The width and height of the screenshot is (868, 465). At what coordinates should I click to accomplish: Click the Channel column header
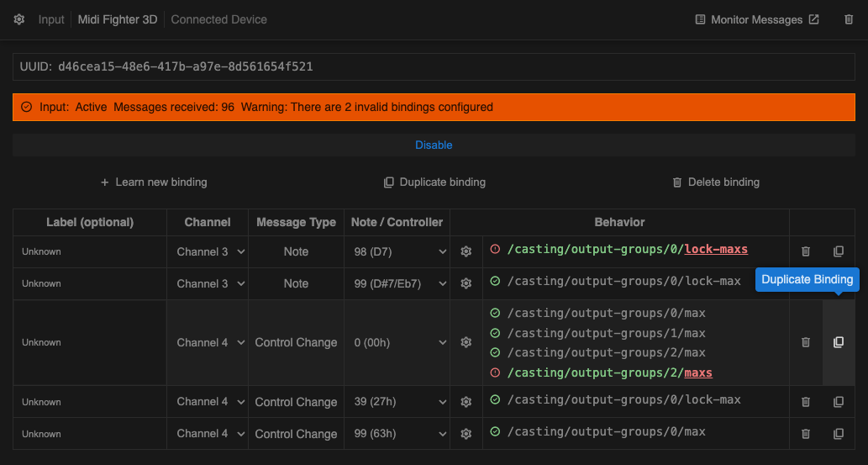tap(208, 222)
